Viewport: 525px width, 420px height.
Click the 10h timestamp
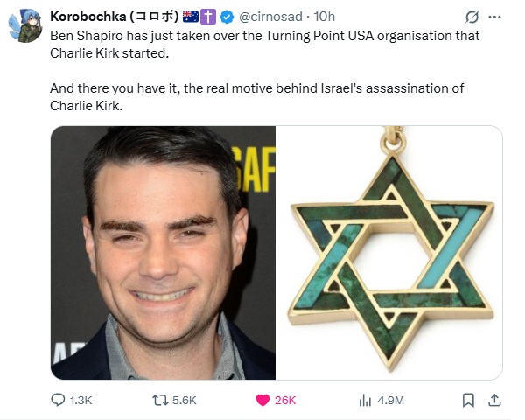click(324, 17)
